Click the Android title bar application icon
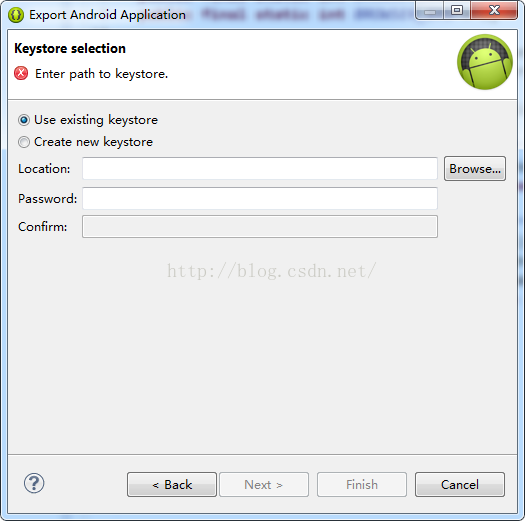This screenshot has width=525, height=521. coord(16,15)
